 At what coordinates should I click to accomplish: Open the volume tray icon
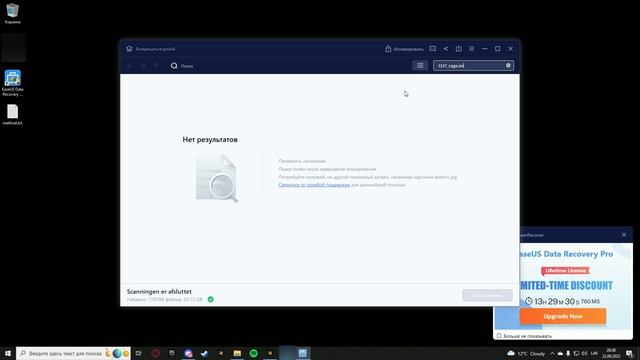584,353
